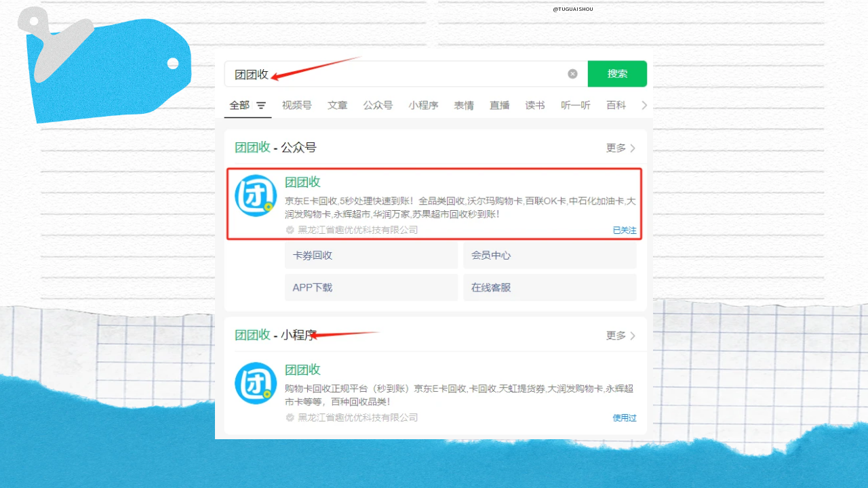This screenshot has height=488, width=868.
Task: Click verified badge in the 小程序 result
Action: (x=290, y=418)
